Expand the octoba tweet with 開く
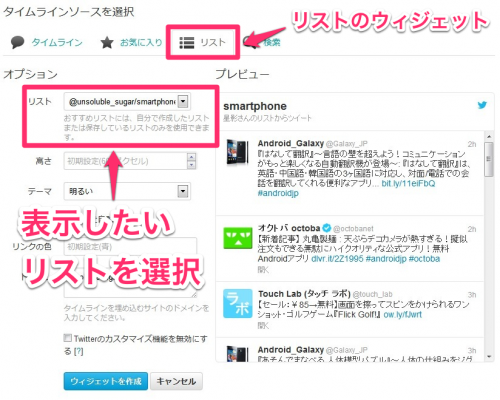The height and width of the screenshot is (400, 500). [263, 269]
